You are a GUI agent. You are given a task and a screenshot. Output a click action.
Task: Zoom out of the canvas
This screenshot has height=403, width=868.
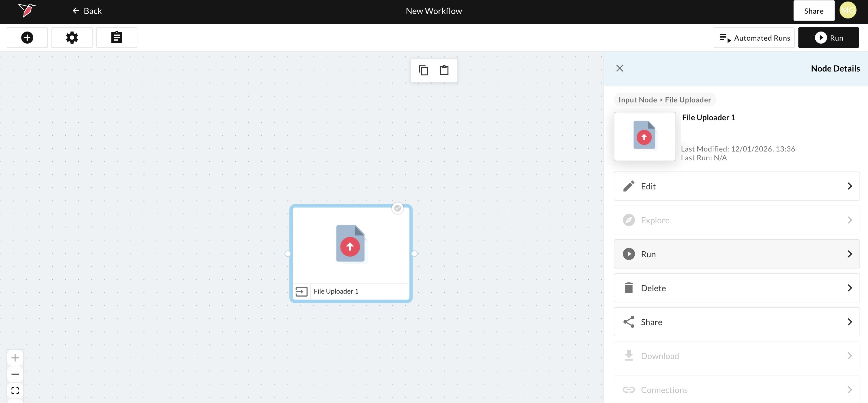click(x=15, y=374)
